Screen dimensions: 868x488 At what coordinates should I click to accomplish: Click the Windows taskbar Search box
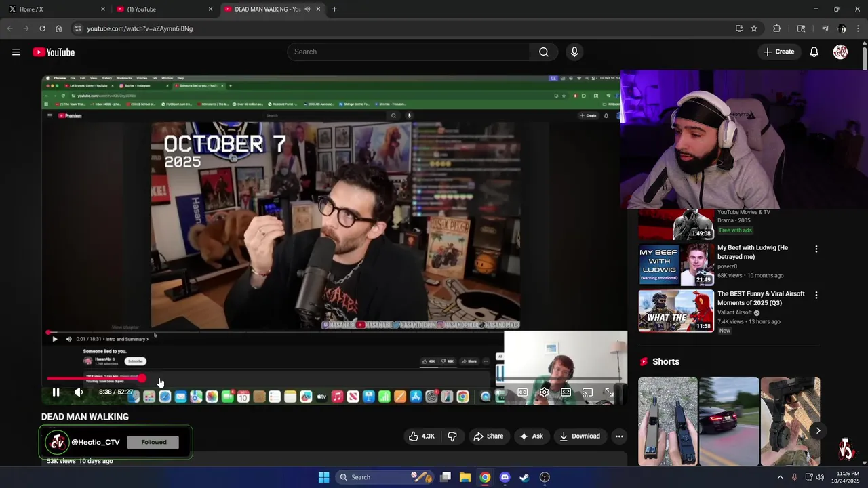coord(384,477)
